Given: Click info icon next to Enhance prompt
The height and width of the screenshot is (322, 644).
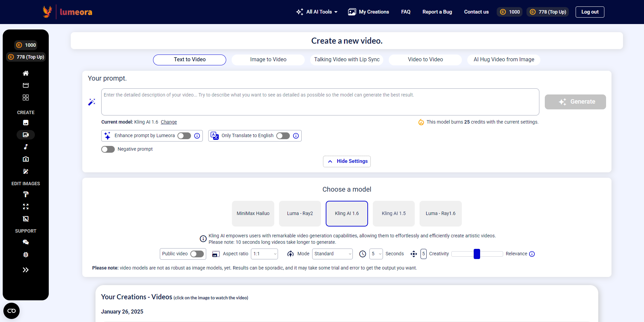Looking at the screenshot, I should click(x=197, y=136).
